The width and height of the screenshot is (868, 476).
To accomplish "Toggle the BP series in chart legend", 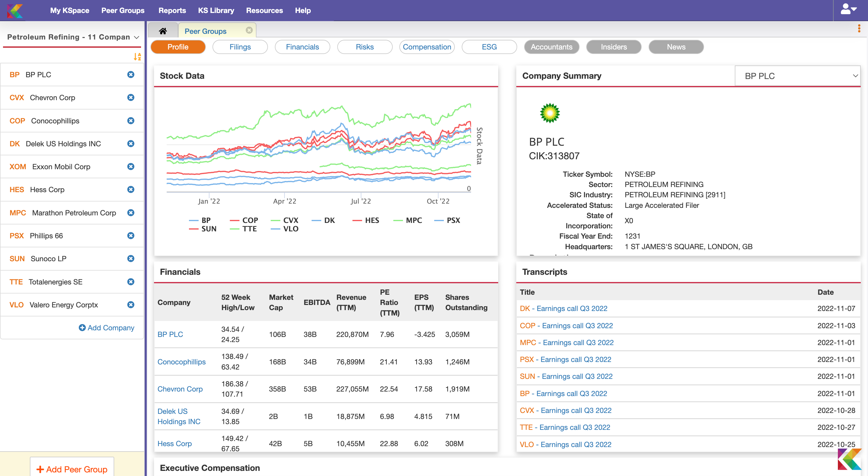I will (x=200, y=220).
